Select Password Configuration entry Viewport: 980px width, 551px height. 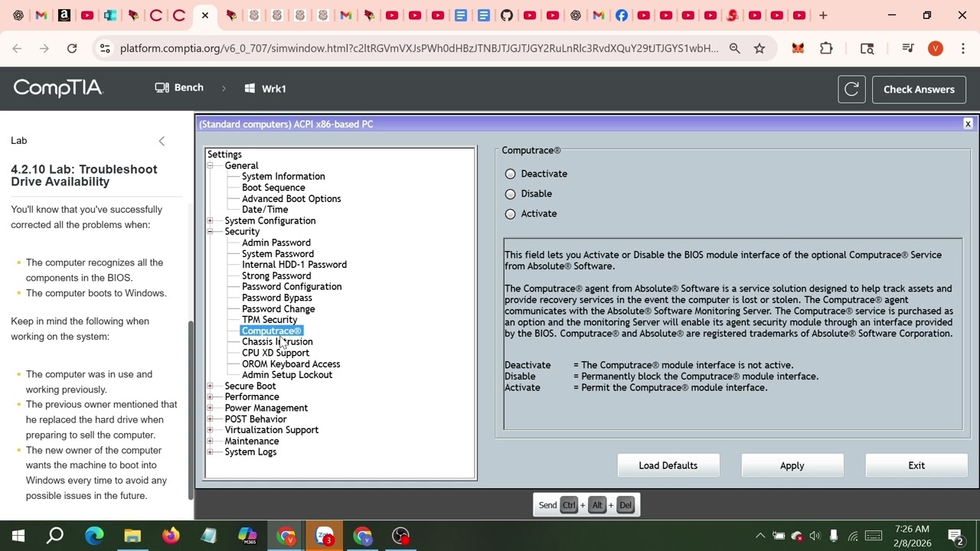[x=292, y=286]
